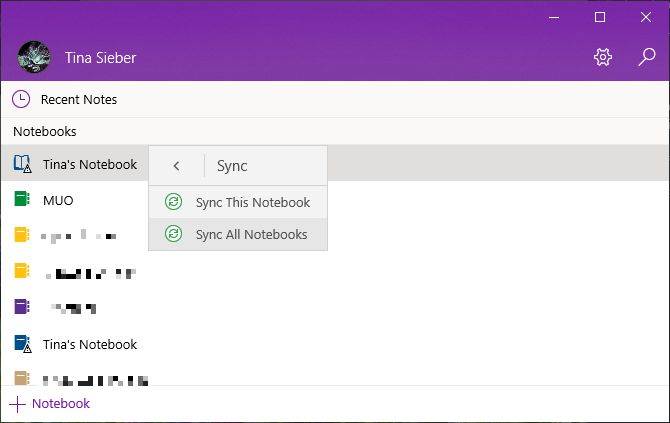This screenshot has width=670, height=423.
Task: Close the OneNote window
Action: pyautogui.click(x=646, y=17)
